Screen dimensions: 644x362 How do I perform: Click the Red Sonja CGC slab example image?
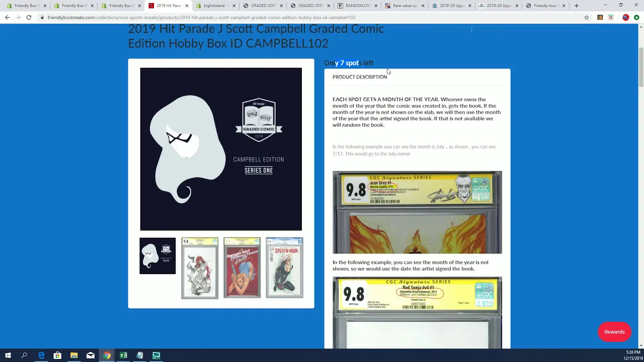point(417,312)
